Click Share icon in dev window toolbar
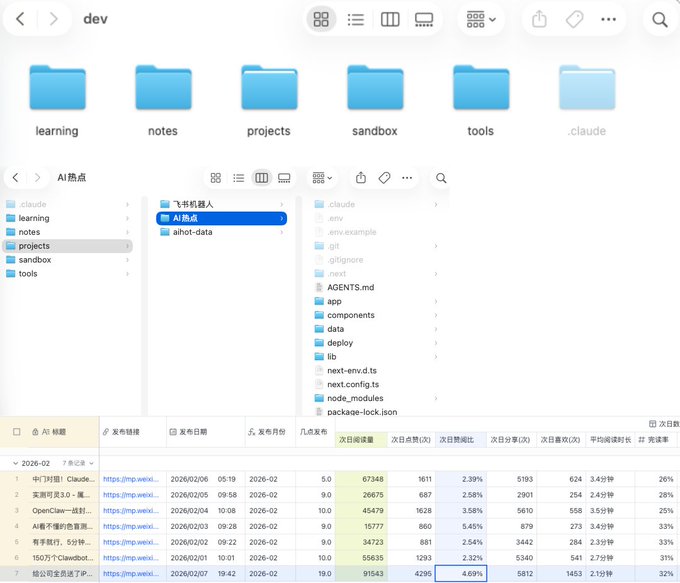The height and width of the screenshot is (583, 680). point(539,20)
